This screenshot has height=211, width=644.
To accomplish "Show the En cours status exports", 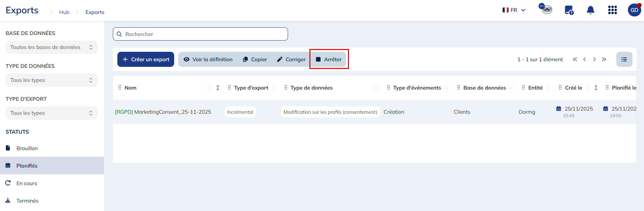I will (x=27, y=183).
